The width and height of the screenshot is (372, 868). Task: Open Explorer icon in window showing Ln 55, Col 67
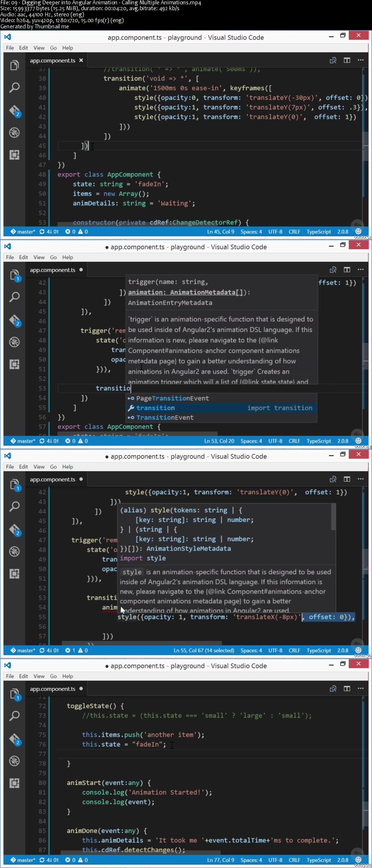(15, 484)
